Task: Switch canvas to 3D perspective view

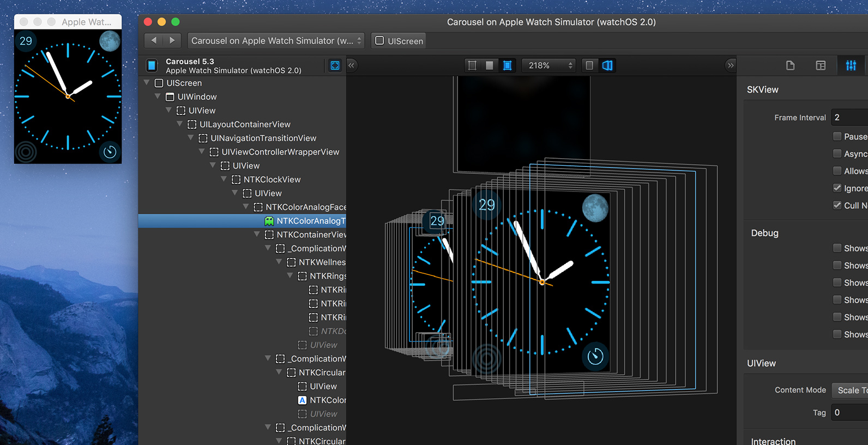Action: pos(607,65)
